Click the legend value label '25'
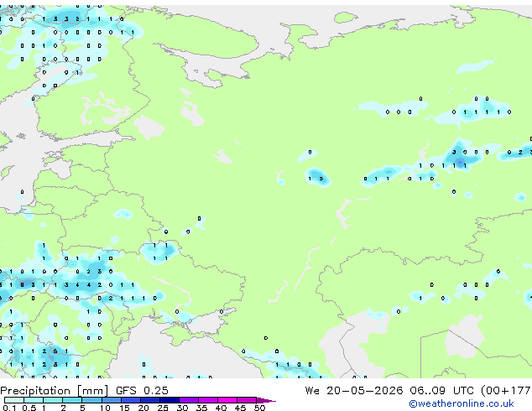 click(x=163, y=408)
